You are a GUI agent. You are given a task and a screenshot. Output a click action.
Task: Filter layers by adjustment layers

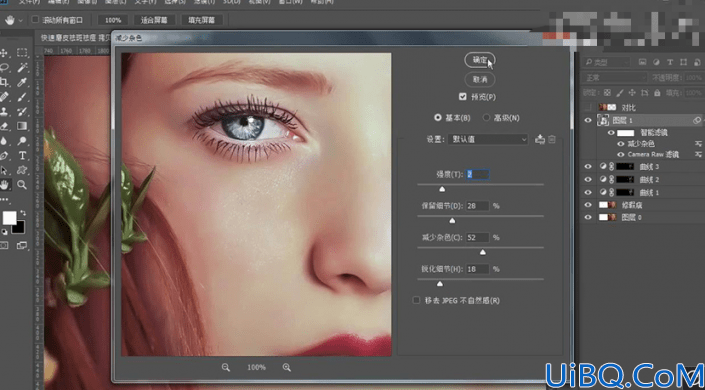click(x=656, y=62)
